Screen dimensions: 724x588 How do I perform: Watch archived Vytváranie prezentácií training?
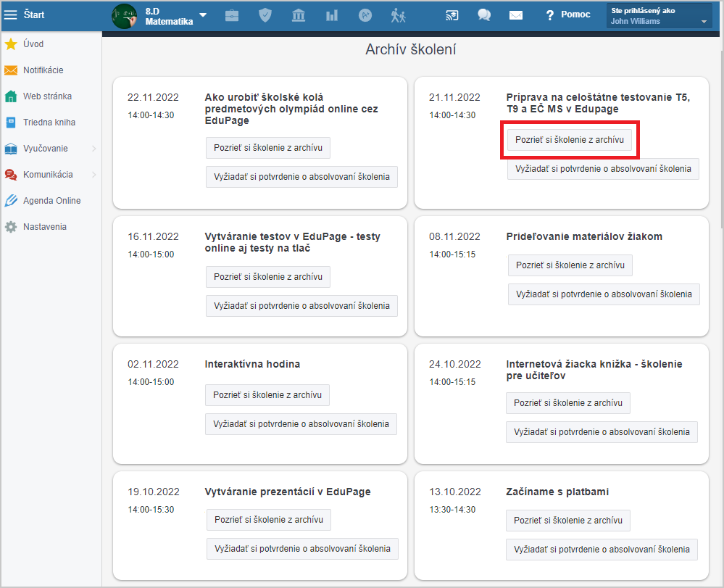click(x=269, y=520)
